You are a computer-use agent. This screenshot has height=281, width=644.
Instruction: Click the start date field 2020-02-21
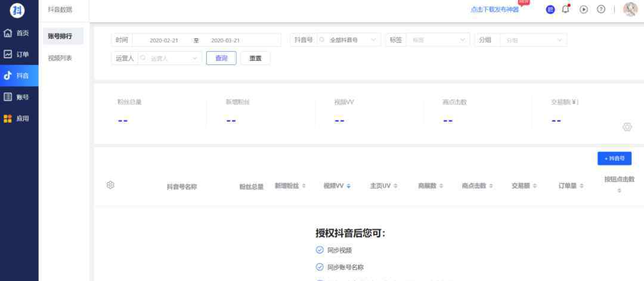pos(164,40)
